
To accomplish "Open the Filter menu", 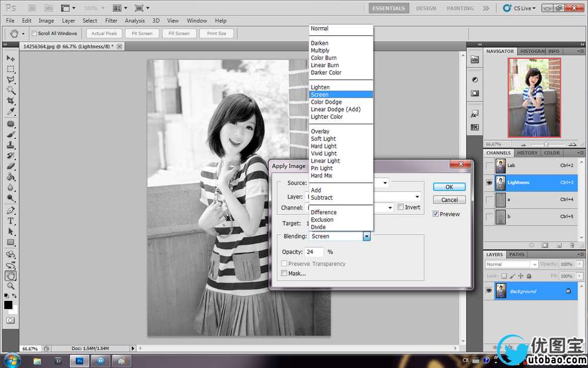I will [111, 21].
